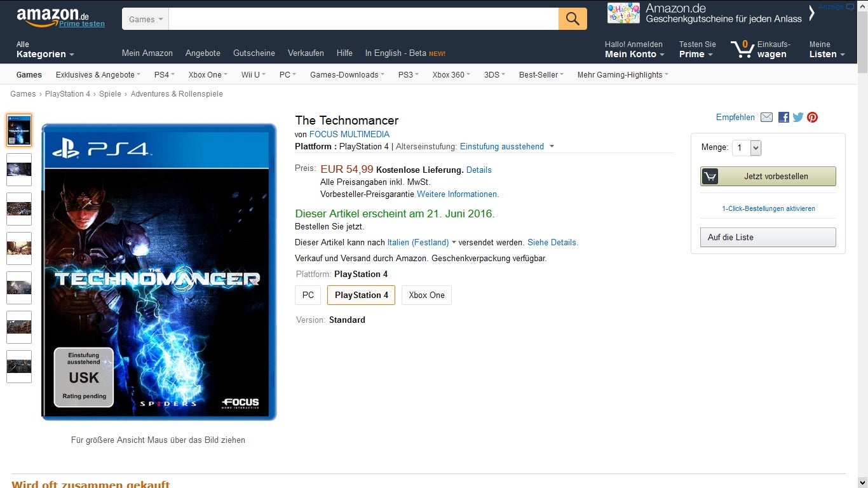The height and width of the screenshot is (488, 868).
Task: Share on Facebook icon
Action: 783,118
